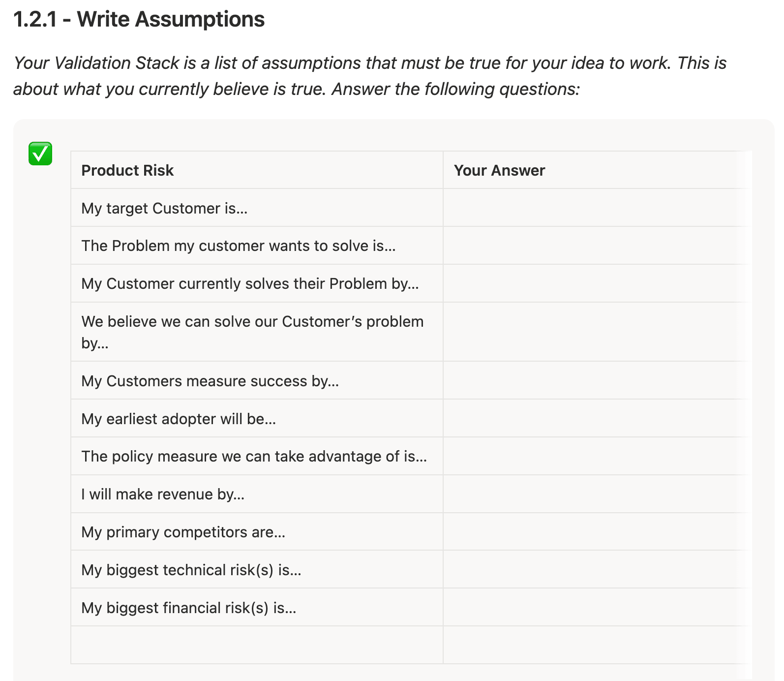Image resolution: width=784 pixels, height=681 pixels.
Task: Select the 'Product Risk' column header
Action: (x=127, y=170)
